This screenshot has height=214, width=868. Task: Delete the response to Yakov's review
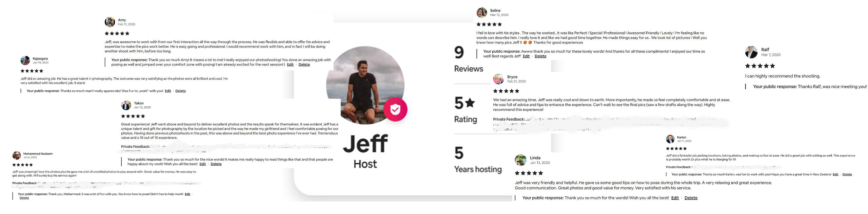point(216,164)
